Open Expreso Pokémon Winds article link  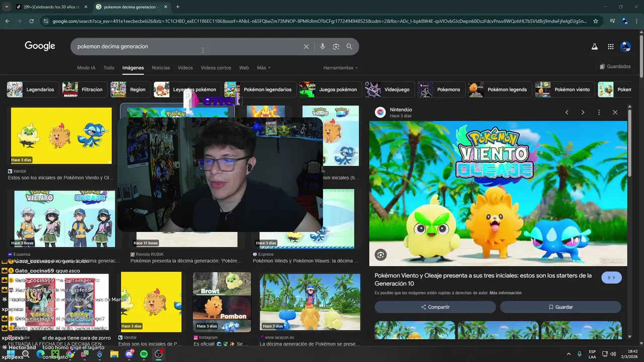click(x=306, y=261)
